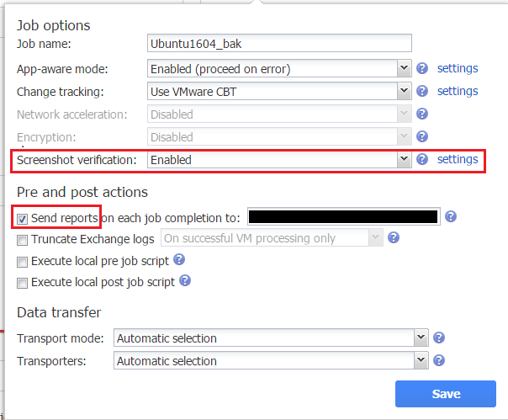Open settings link for App-aware mode
The height and width of the screenshot is (420, 508).
click(458, 68)
